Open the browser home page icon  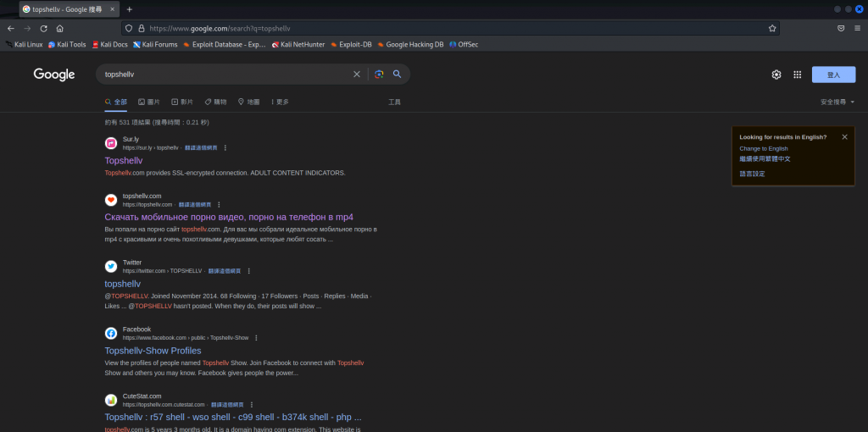pyautogui.click(x=60, y=28)
